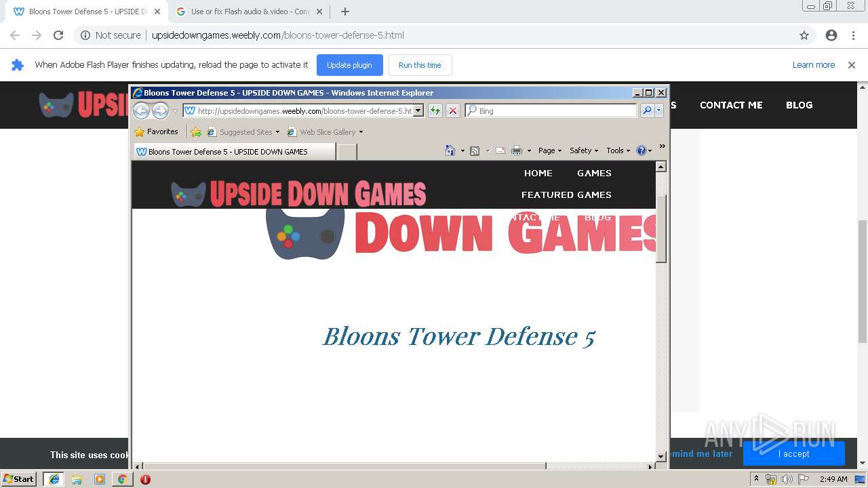Expand IE command bar overflow chevron
The height and width of the screenshot is (488, 868).
click(x=663, y=146)
